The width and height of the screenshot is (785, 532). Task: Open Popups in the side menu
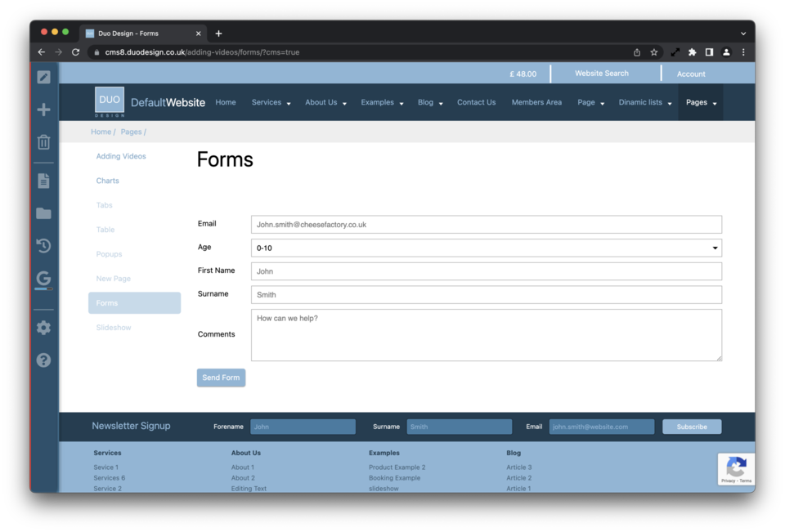[x=109, y=254]
